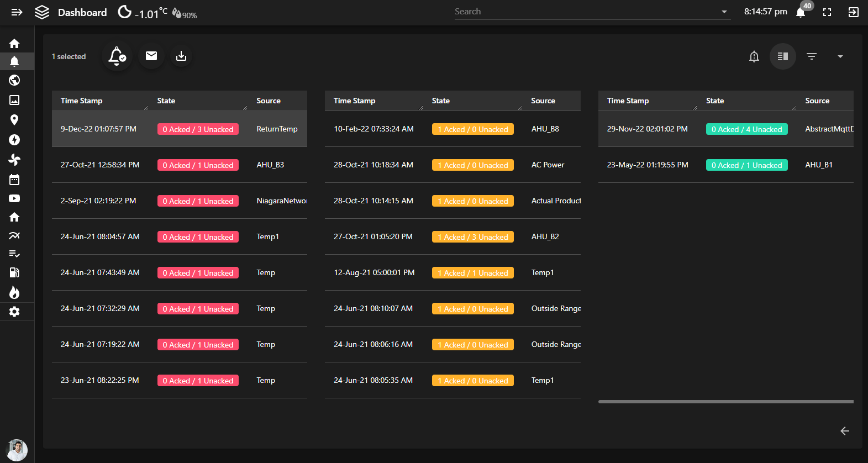Select the AHU_B3 alarm row
Screen dimensions: 868x463
pyautogui.click(x=179, y=165)
